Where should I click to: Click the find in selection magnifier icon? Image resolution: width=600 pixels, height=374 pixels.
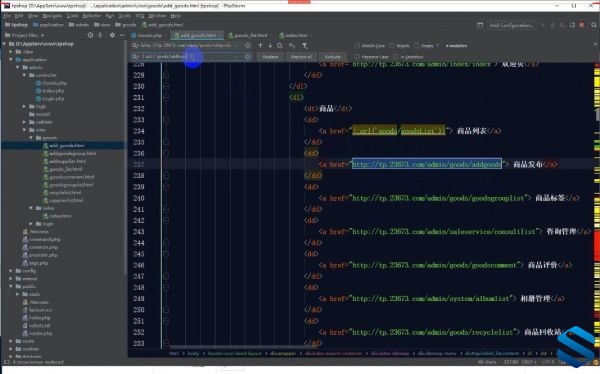pos(280,46)
